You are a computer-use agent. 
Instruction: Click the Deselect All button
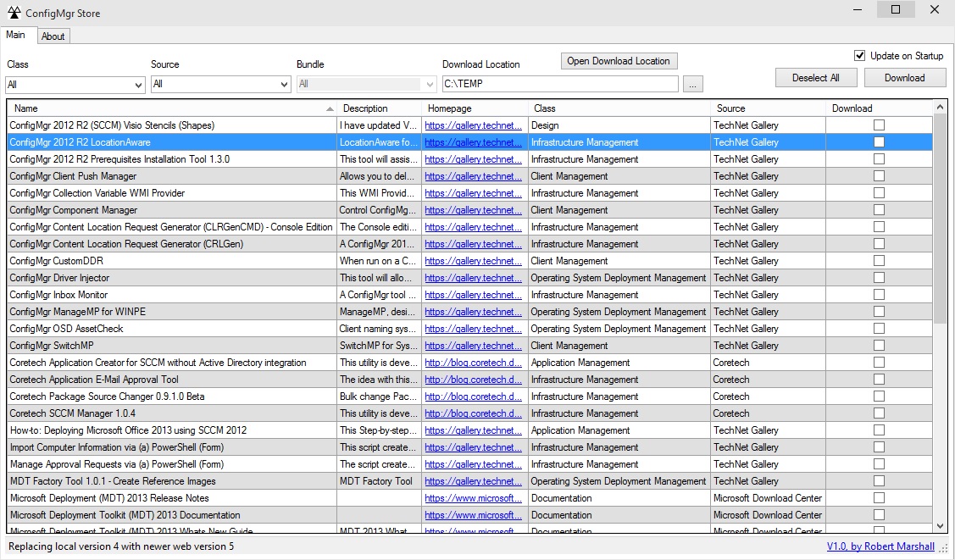[x=815, y=78]
